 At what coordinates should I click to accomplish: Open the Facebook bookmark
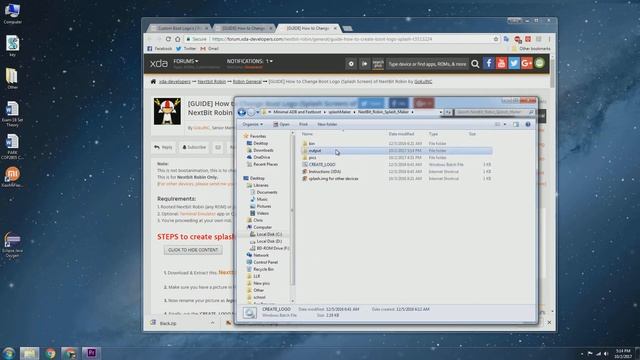[159, 49]
